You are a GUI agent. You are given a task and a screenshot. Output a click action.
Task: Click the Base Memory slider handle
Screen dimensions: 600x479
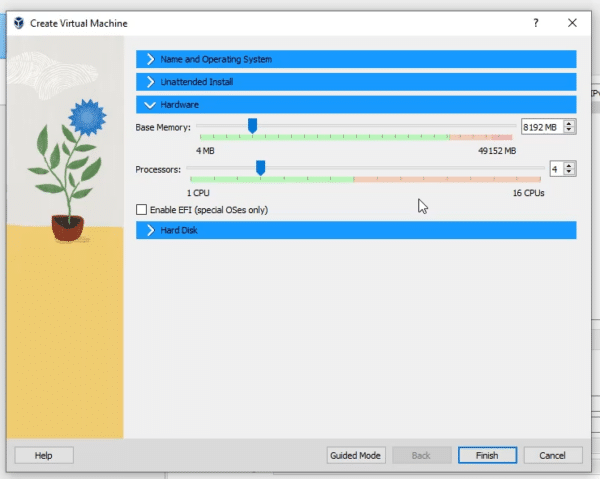click(x=252, y=125)
